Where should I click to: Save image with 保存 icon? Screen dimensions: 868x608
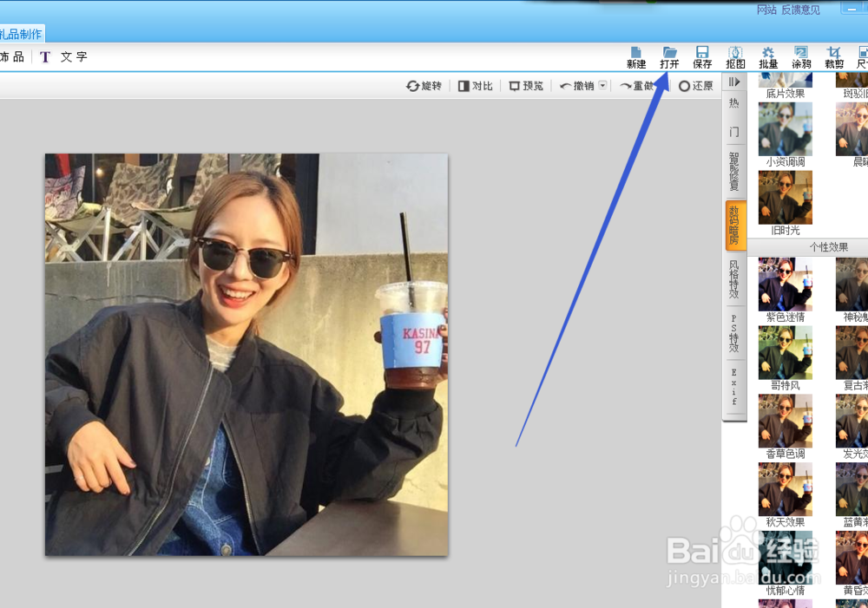pyautogui.click(x=702, y=57)
